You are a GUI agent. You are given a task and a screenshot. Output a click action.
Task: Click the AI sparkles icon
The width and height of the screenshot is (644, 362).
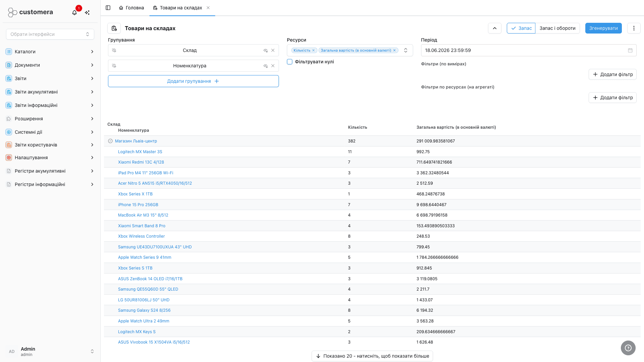[87, 12]
